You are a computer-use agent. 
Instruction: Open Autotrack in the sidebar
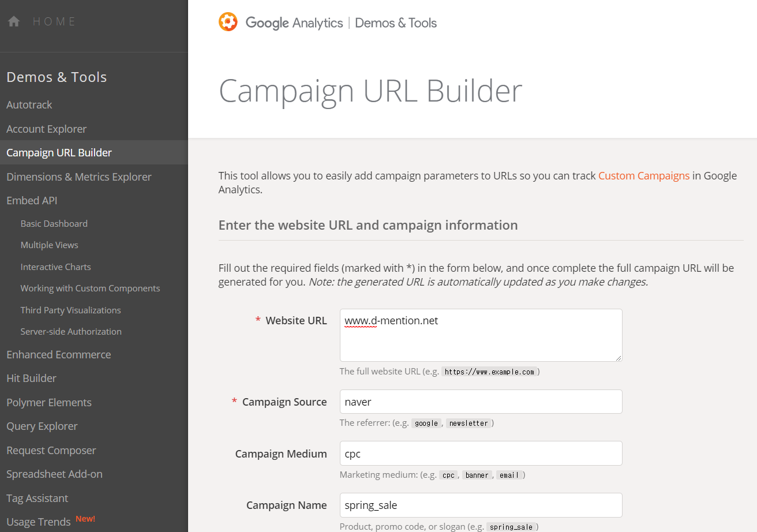[x=29, y=104]
